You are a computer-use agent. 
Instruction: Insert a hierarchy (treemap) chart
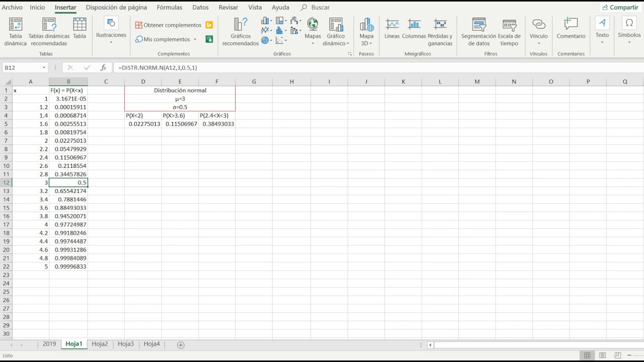pyautogui.click(x=281, y=21)
